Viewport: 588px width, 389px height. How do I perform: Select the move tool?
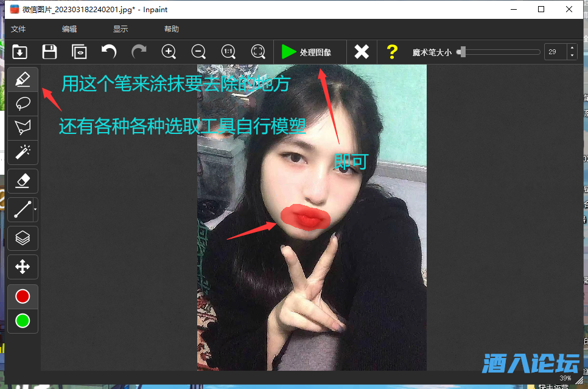23,267
